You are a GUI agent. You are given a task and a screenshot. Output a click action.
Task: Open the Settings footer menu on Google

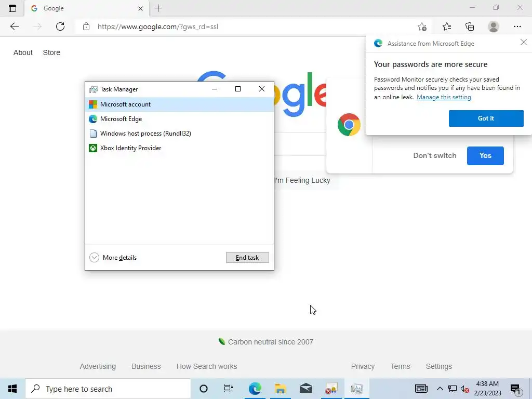coord(438,366)
